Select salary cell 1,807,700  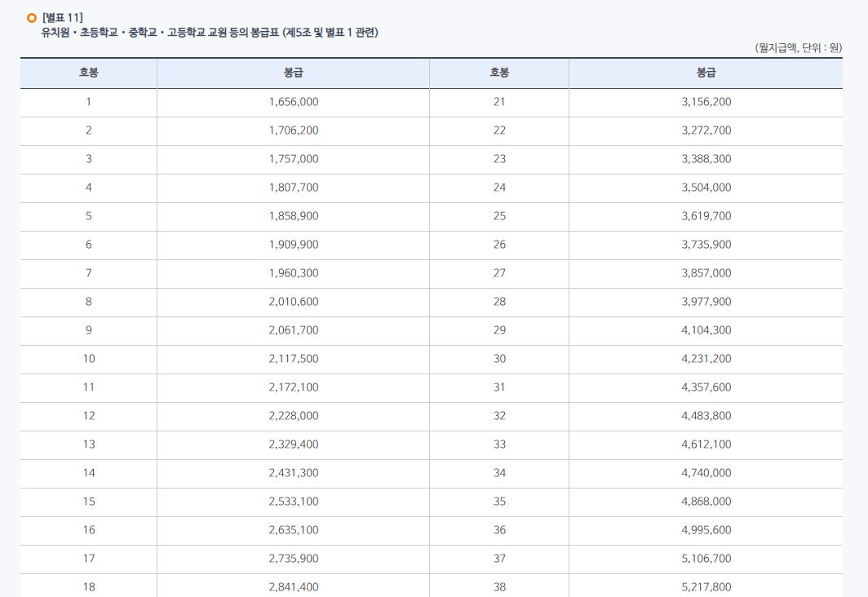tap(294, 188)
